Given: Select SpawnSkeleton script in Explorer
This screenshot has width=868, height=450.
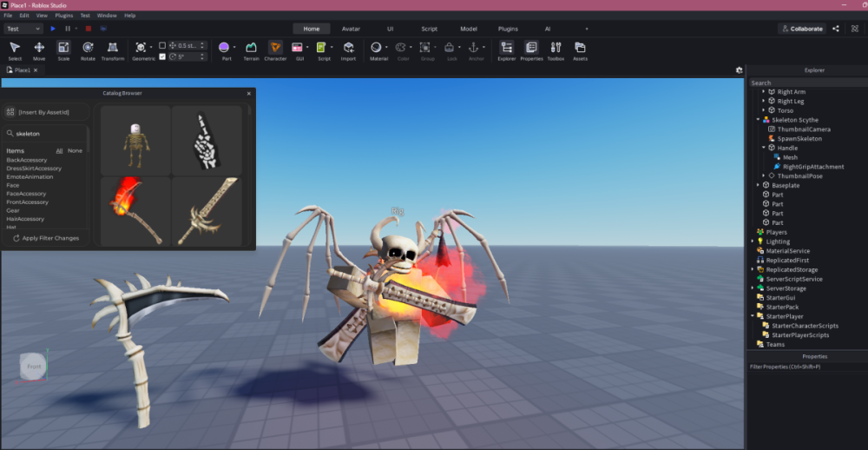Looking at the screenshot, I should click(799, 138).
